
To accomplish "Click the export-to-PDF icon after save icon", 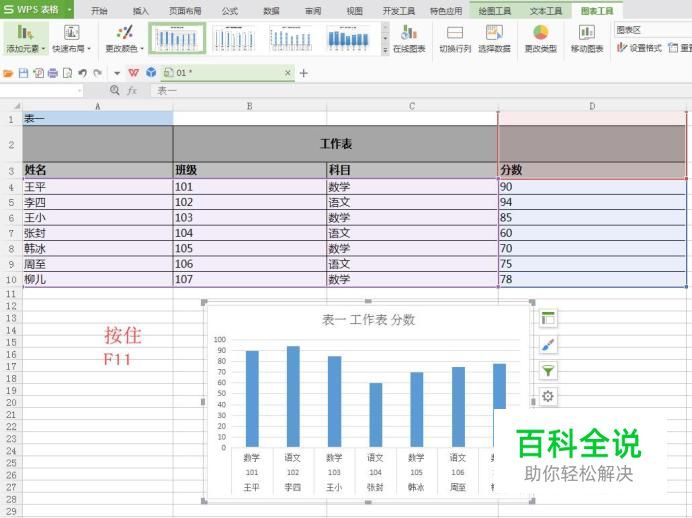I will point(38,73).
